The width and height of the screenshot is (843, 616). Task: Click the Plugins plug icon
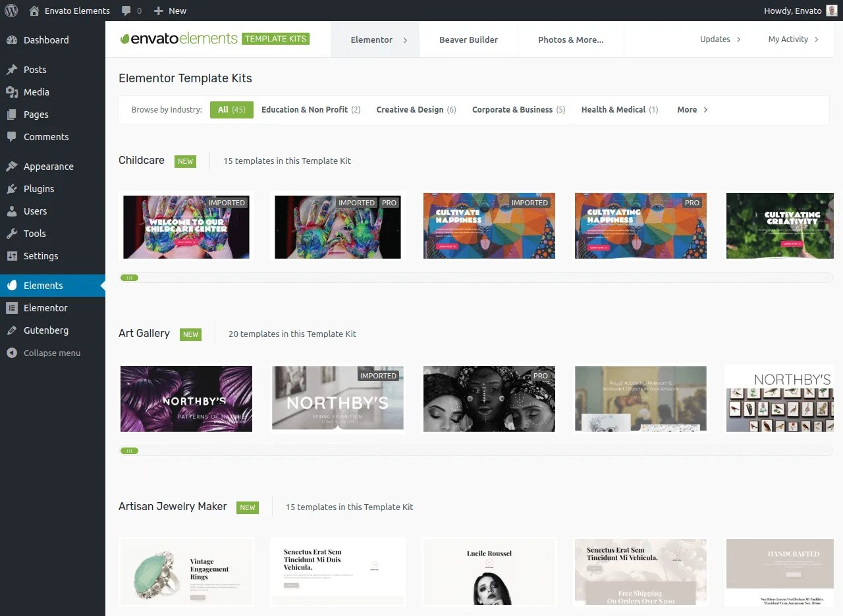point(11,189)
